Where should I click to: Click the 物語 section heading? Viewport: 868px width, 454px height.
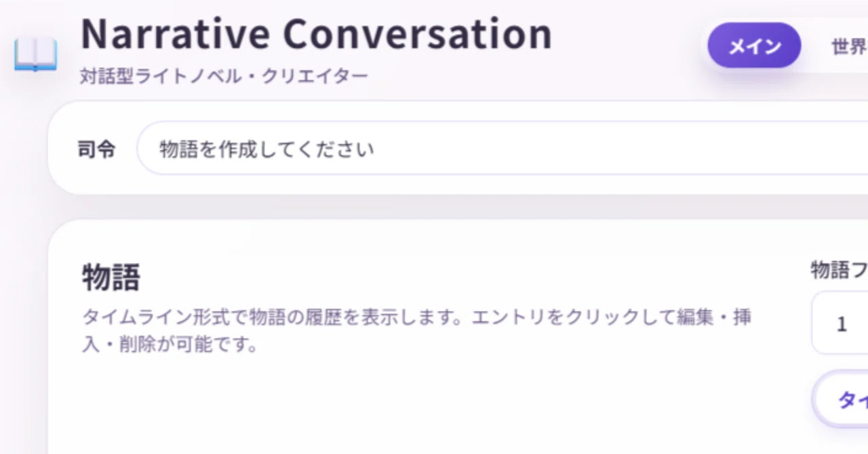111,276
